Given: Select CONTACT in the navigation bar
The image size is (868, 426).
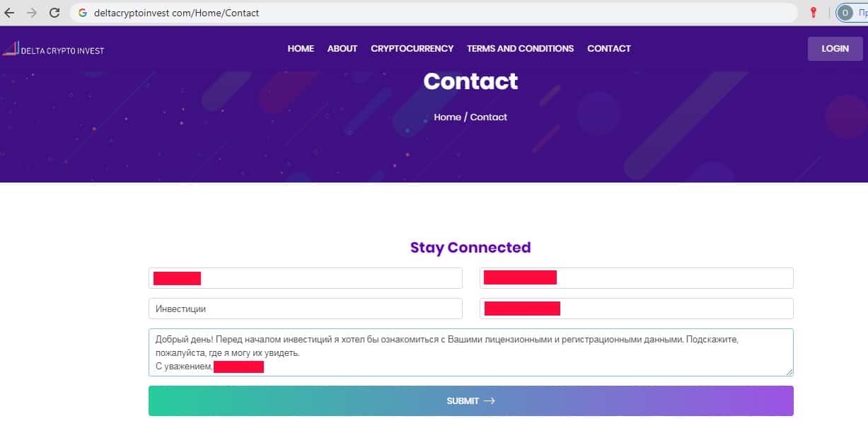Looking at the screenshot, I should [608, 49].
